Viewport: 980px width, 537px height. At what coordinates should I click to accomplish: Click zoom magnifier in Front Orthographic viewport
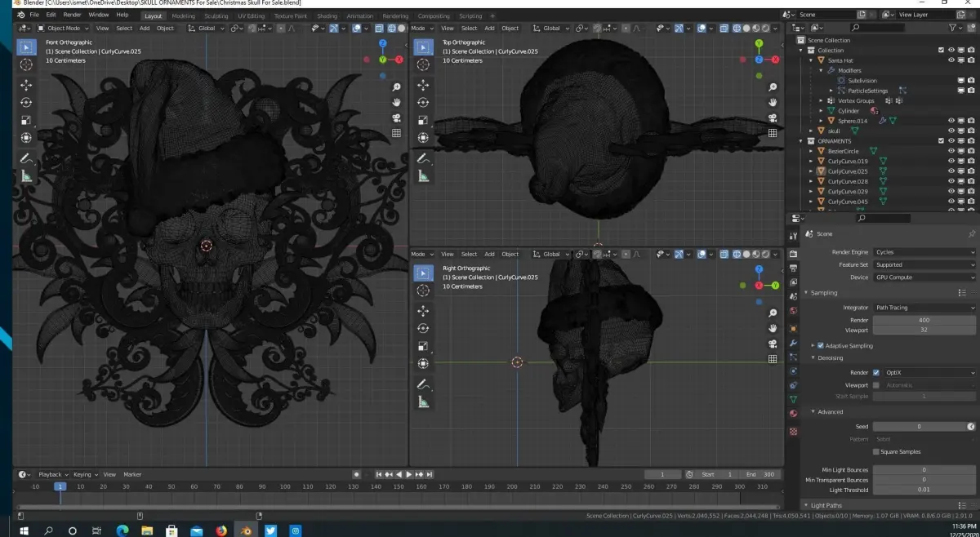click(x=396, y=87)
